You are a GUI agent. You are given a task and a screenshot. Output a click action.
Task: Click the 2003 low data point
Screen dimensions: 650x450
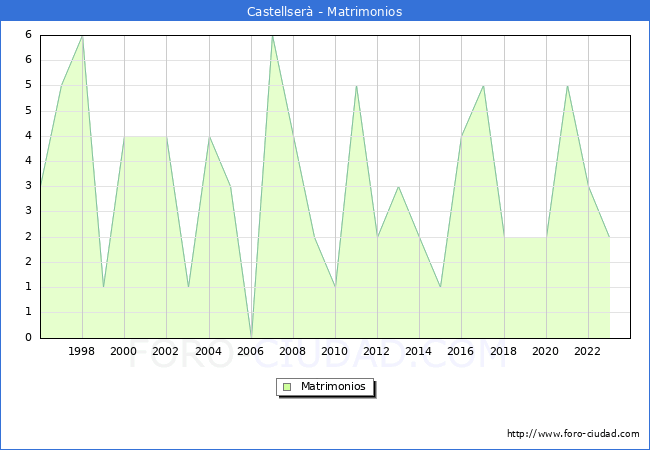pos(189,287)
